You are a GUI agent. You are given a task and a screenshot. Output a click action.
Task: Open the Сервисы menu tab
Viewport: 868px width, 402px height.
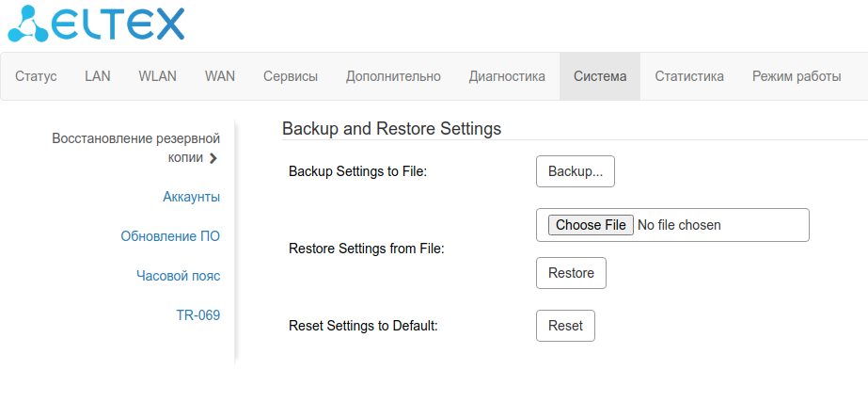click(291, 76)
